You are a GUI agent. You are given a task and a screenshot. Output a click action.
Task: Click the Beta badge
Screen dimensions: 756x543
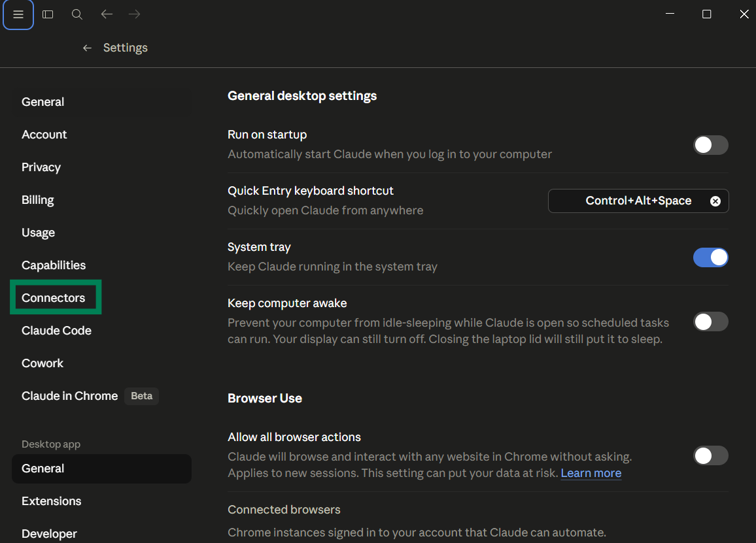coord(142,396)
